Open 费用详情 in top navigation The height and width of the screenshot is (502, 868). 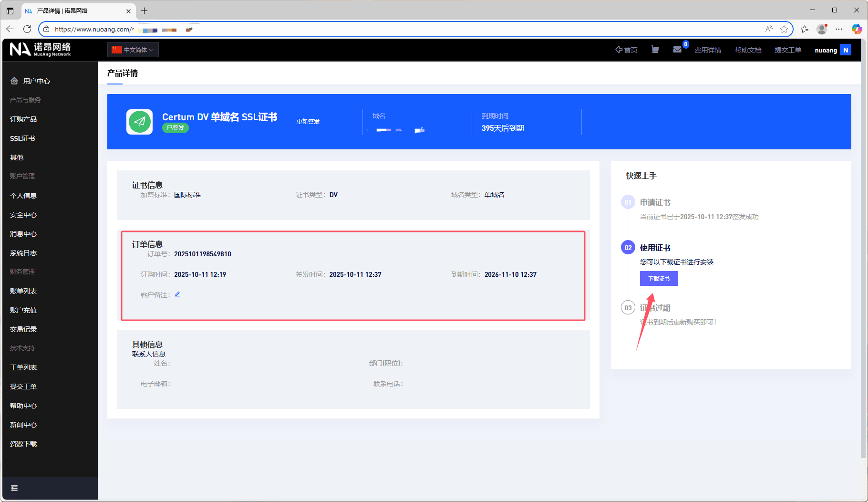[708, 50]
